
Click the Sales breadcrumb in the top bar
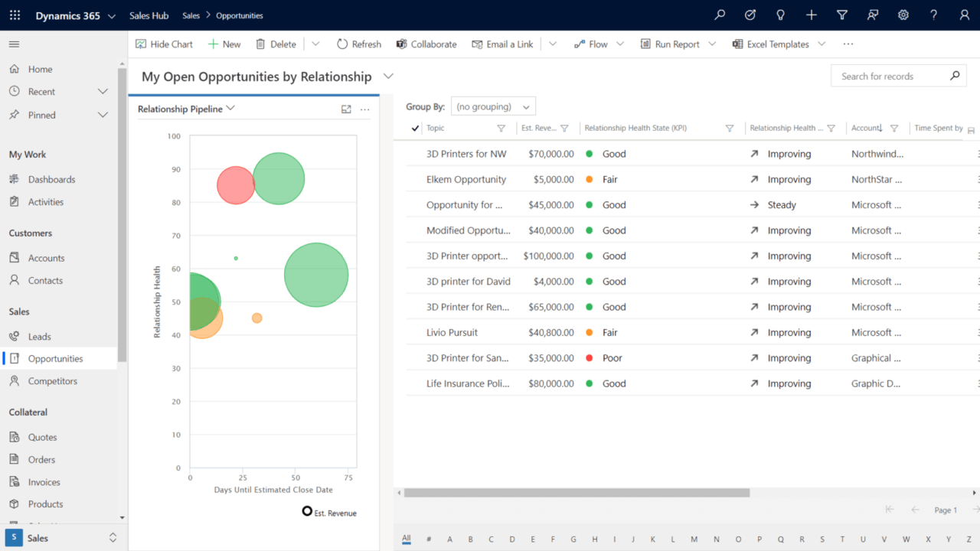pyautogui.click(x=190, y=15)
